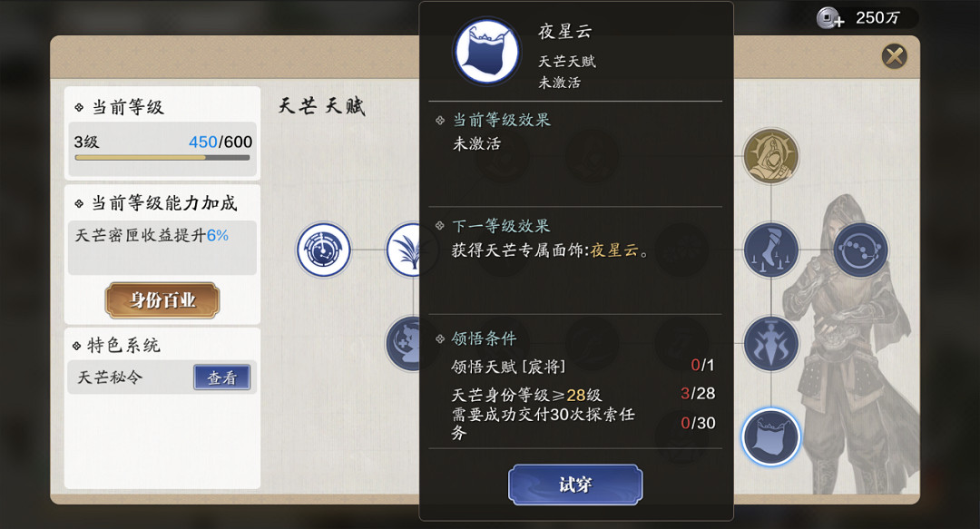Select the highlighted 夜星云 veil talent node

(x=770, y=437)
